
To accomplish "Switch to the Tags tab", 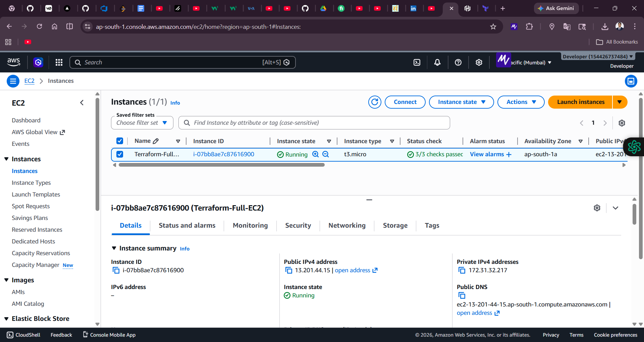I will point(432,226).
